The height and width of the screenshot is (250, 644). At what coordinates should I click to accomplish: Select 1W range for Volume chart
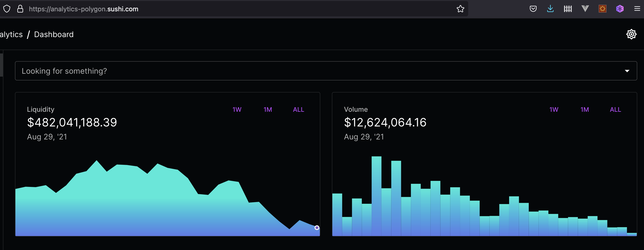point(554,110)
